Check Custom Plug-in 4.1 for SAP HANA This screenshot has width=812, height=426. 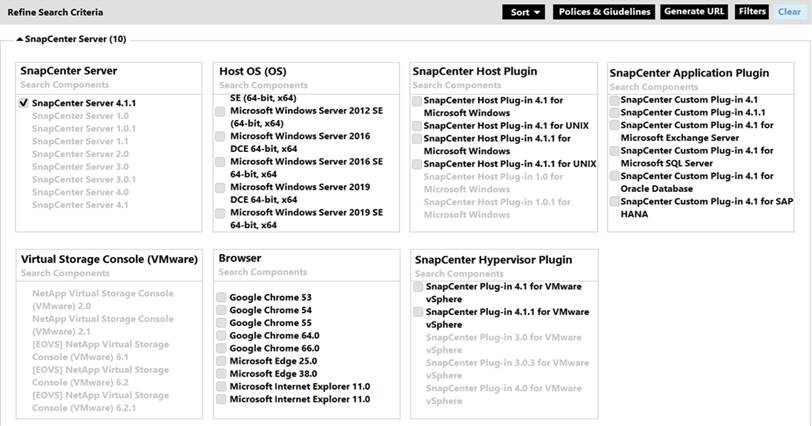[614, 201]
